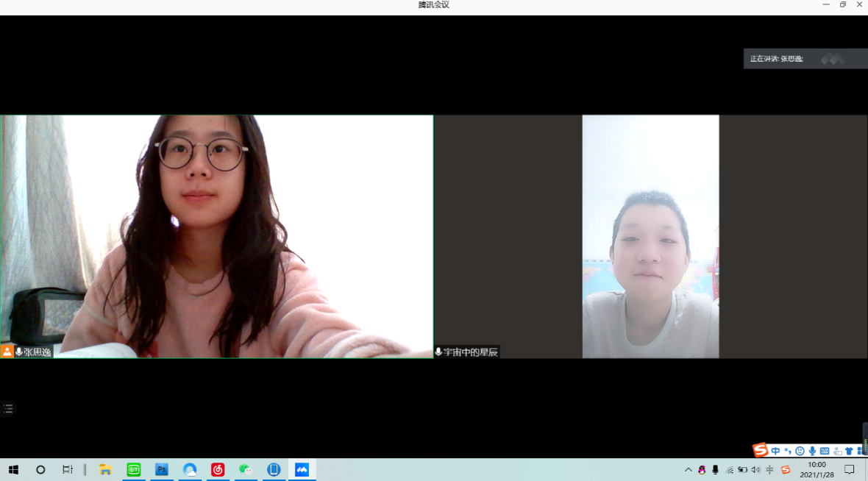The height and width of the screenshot is (481, 868).
Task: Select 张思逸's video tile
Action: [x=217, y=235]
